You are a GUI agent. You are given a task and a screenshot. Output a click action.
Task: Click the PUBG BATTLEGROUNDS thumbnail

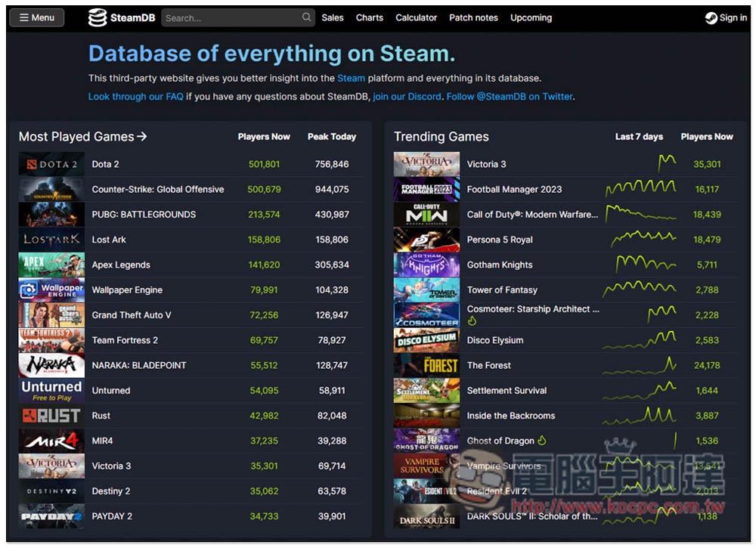tap(51, 215)
